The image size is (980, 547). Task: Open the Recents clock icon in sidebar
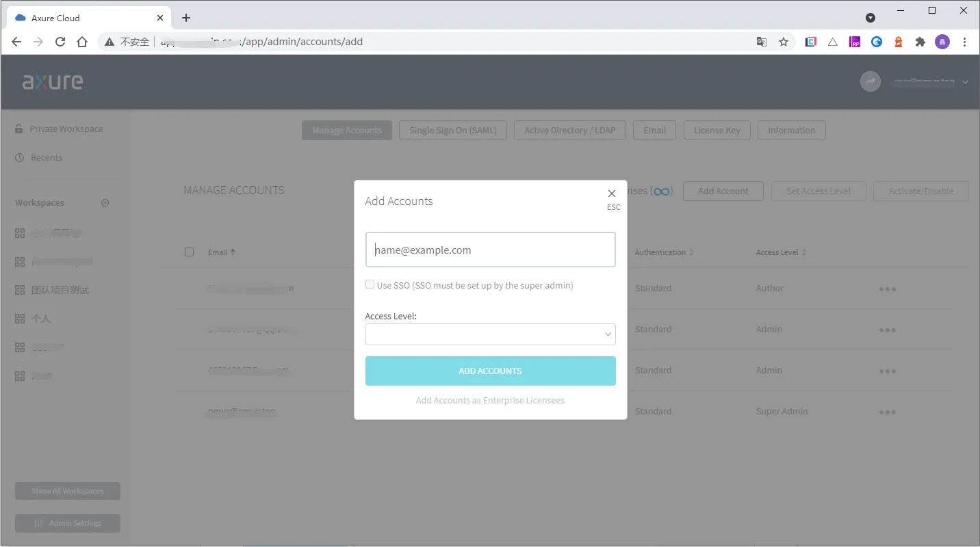click(x=19, y=158)
